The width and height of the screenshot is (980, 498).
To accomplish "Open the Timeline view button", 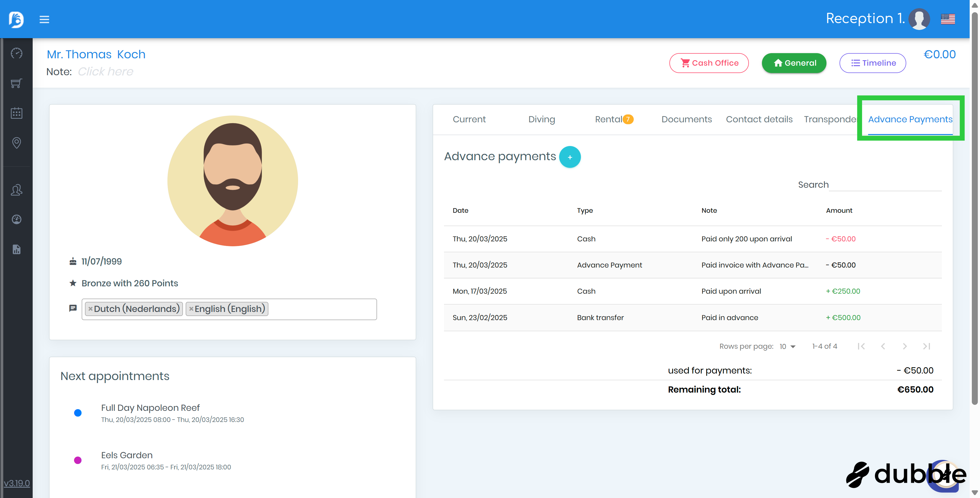I will pyautogui.click(x=872, y=63).
